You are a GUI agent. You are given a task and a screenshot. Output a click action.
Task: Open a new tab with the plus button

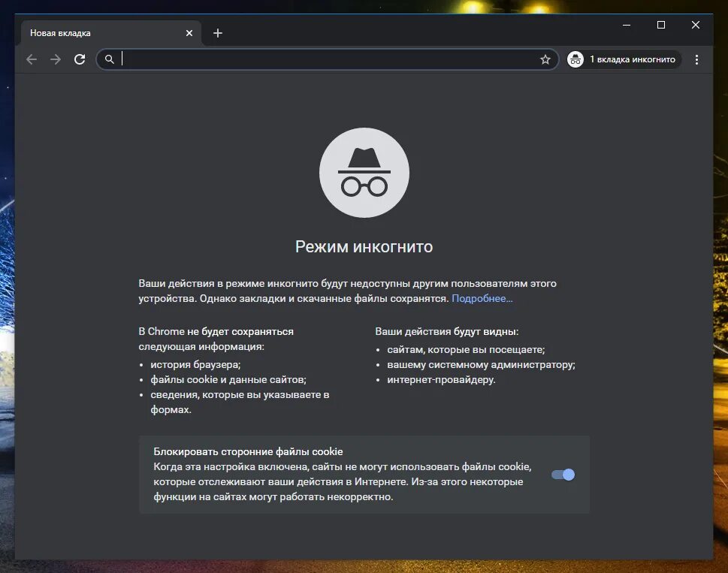click(218, 33)
